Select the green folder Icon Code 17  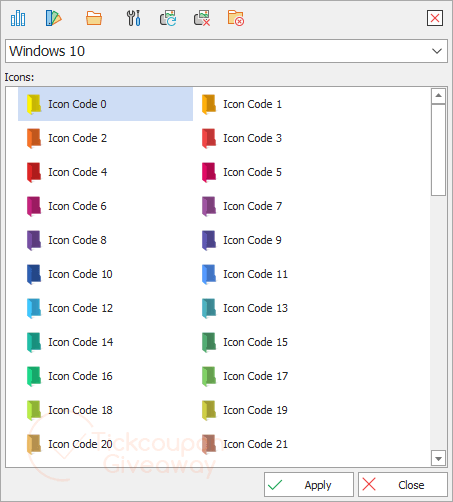click(280, 376)
